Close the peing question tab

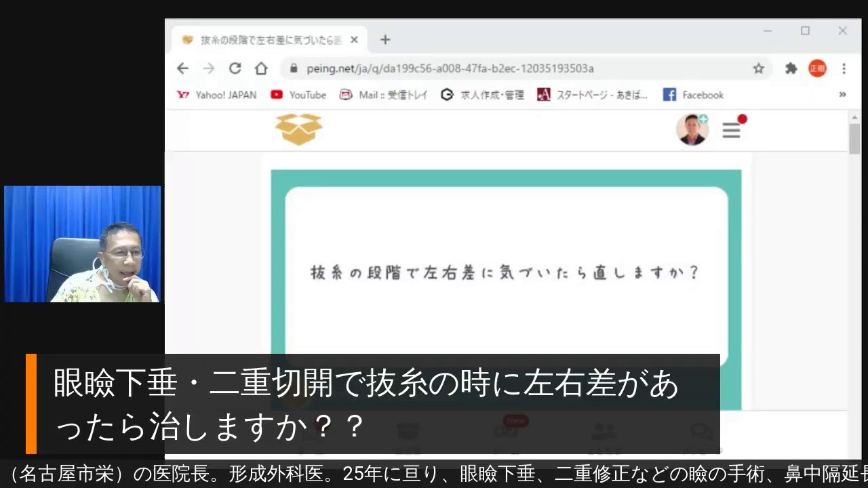tap(354, 40)
